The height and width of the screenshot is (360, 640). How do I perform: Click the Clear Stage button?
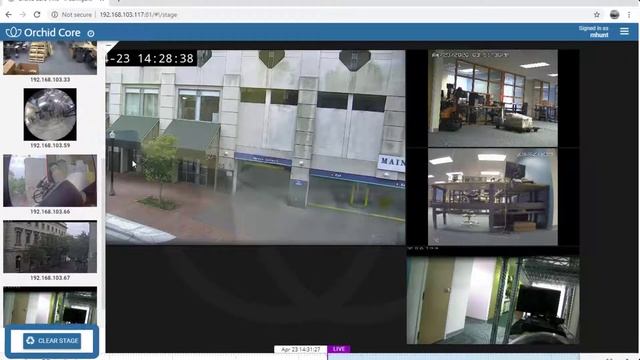tap(52, 340)
